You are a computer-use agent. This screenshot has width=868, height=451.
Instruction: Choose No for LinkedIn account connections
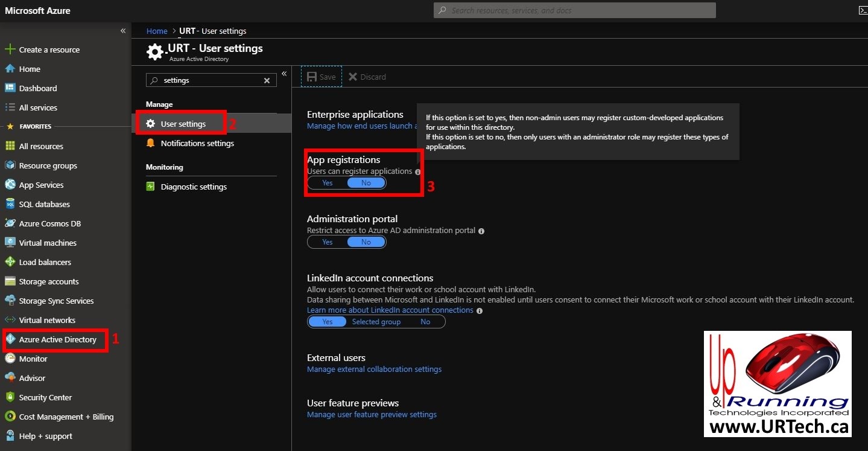pos(425,322)
